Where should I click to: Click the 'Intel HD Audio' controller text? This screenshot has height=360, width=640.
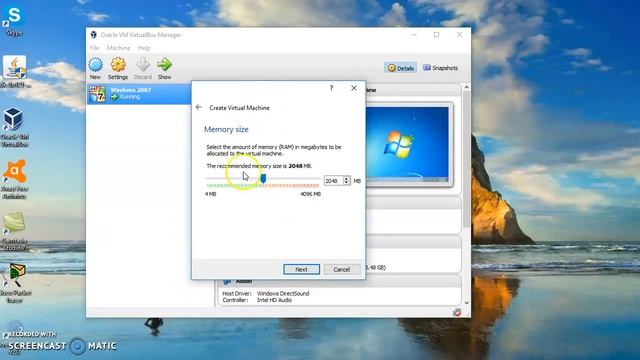[x=274, y=300]
